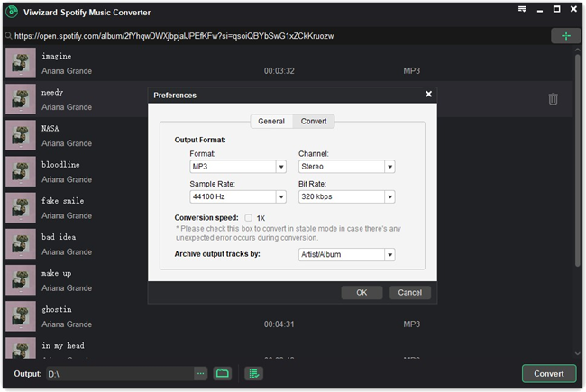Click the 00:04:31 duration of ghostin
The height and width of the screenshot is (392, 586).
pos(279,324)
